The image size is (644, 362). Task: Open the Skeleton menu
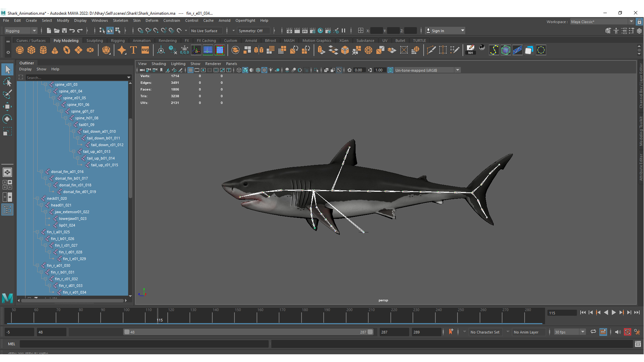(x=120, y=20)
